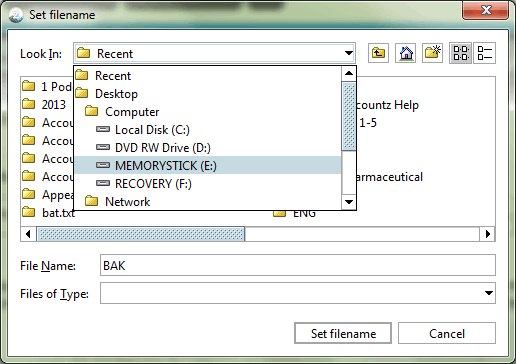The width and height of the screenshot is (516, 364).
Task: Select the '1 Pod' folder entry
Action: click(x=47, y=87)
